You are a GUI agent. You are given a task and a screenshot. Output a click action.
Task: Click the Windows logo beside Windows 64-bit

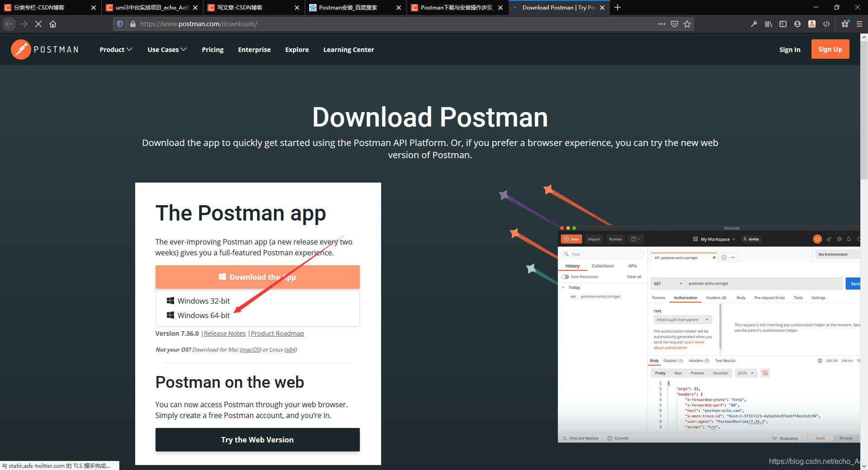pyautogui.click(x=170, y=315)
